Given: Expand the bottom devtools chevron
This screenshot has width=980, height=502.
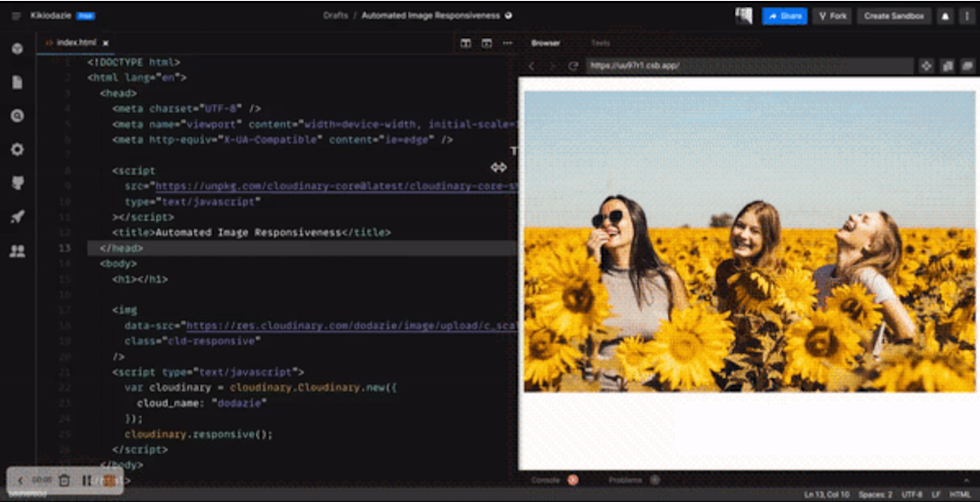Looking at the screenshot, I should pos(967,480).
